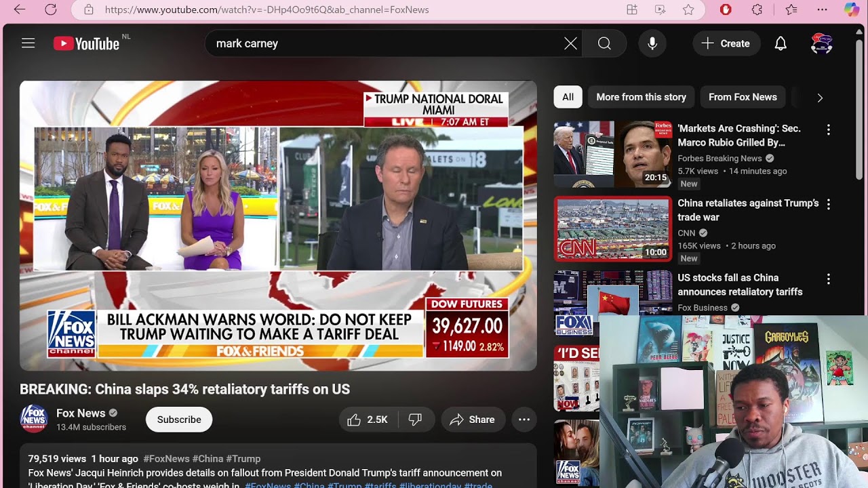Open the account avatar menu
This screenshot has height=488, width=868.
pos(822,43)
